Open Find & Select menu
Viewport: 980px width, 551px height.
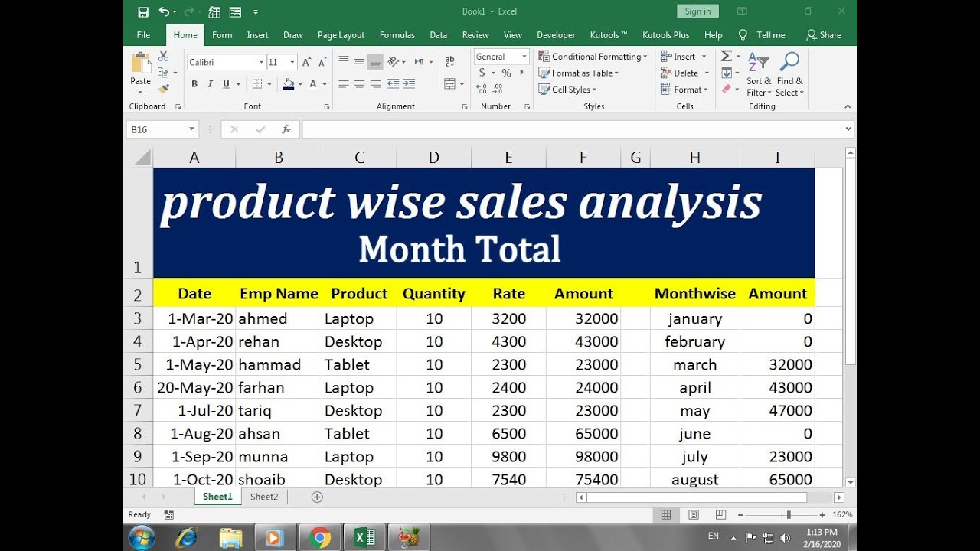click(x=789, y=74)
